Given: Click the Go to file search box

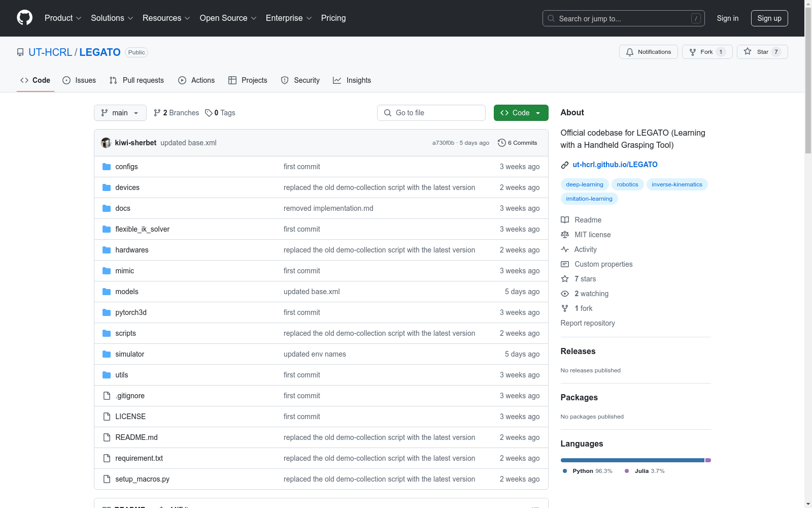Looking at the screenshot, I should coord(431,113).
